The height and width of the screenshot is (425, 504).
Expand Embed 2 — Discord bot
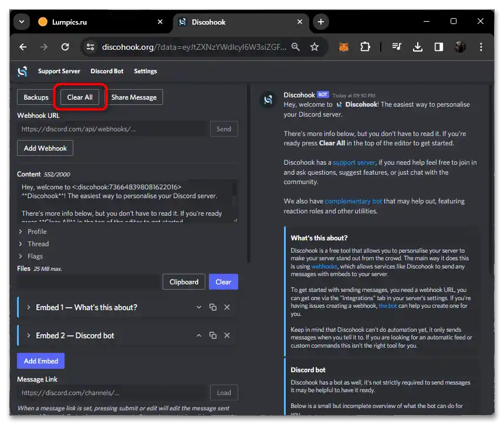pos(75,336)
